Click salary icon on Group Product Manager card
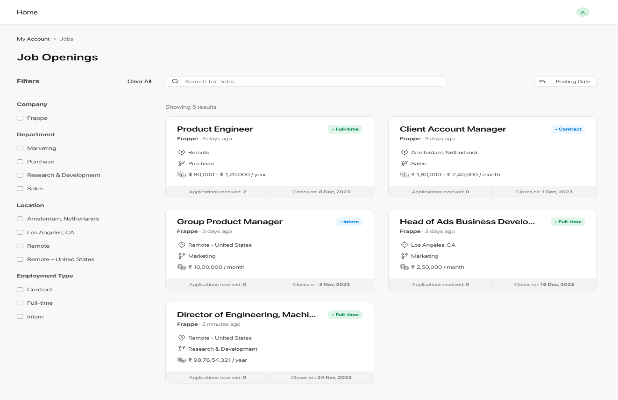618x400 pixels. point(181,267)
